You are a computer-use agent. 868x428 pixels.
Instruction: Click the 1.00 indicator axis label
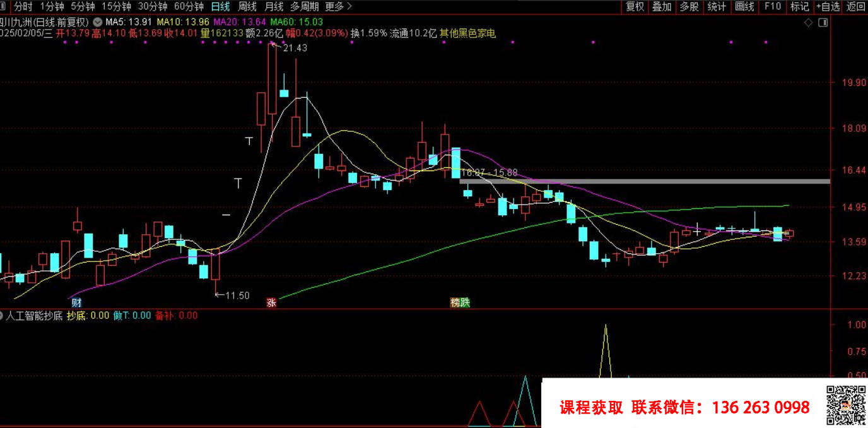(857, 324)
